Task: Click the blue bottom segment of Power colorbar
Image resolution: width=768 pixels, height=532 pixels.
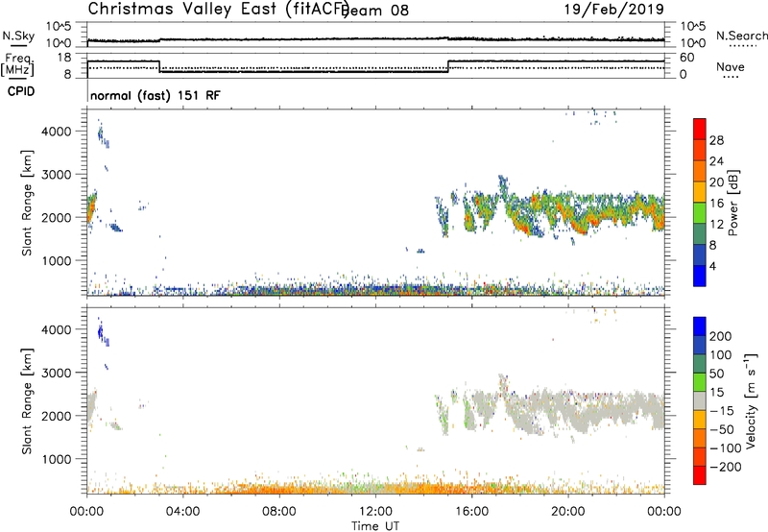Action: pos(700,276)
